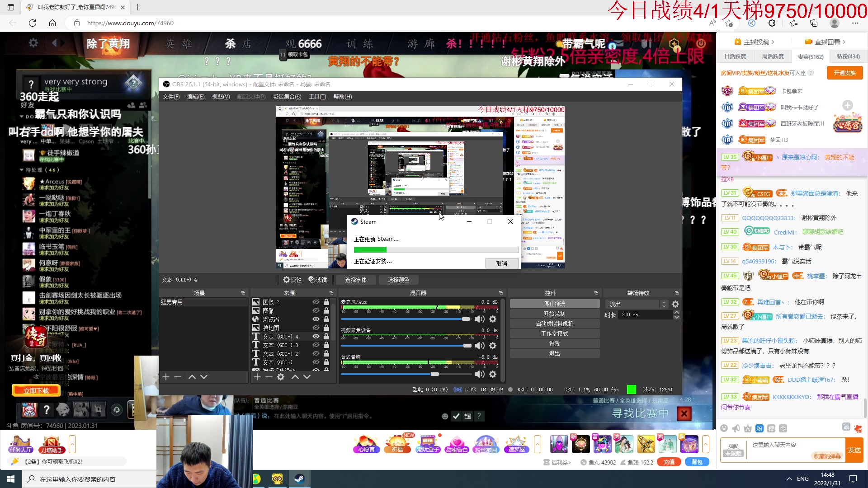Viewport: 868px width, 488px height.
Task: Adjust the 麦克风/Aux volume slider
Action: coord(466,319)
